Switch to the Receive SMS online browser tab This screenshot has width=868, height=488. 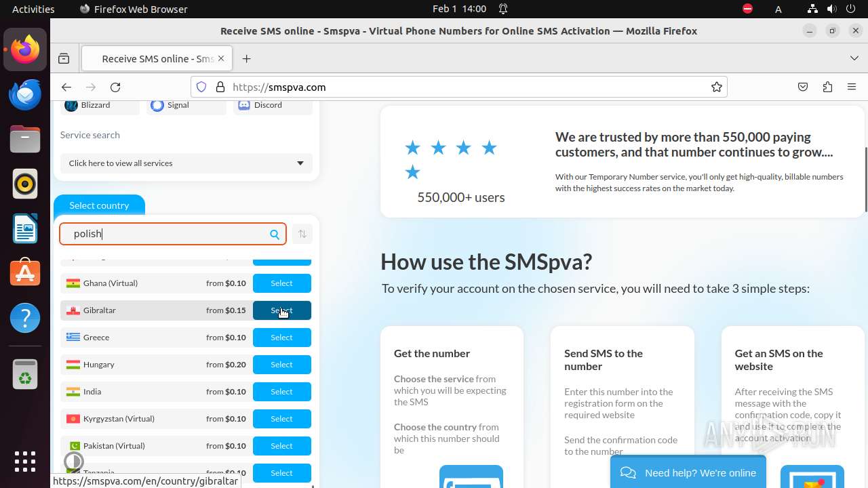[x=156, y=59]
